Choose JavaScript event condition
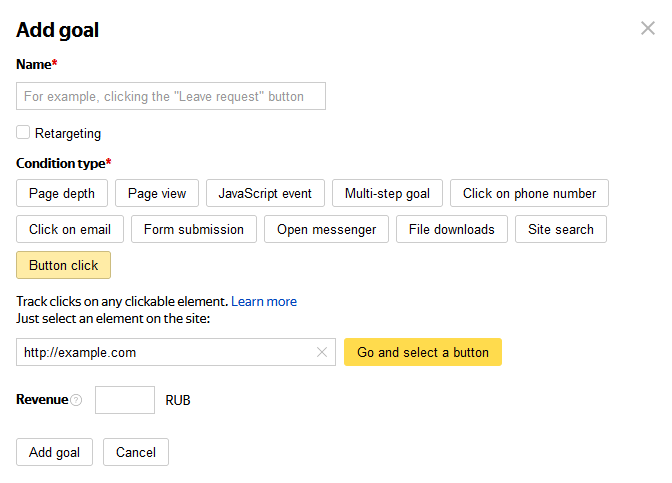This screenshot has width=672, height=483. click(x=265, y=193)
